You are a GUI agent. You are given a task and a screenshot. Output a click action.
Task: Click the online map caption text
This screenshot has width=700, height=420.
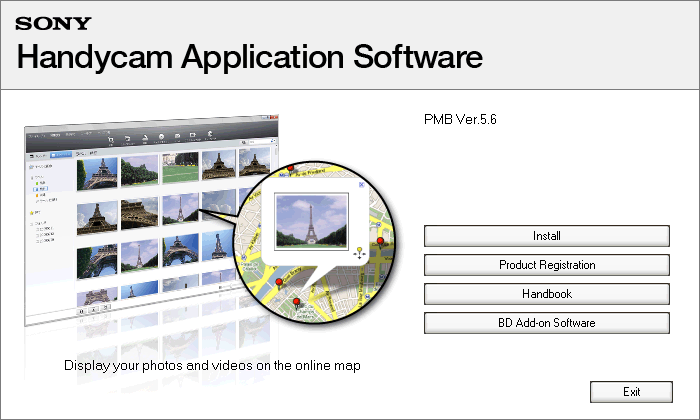click(212, 366)
